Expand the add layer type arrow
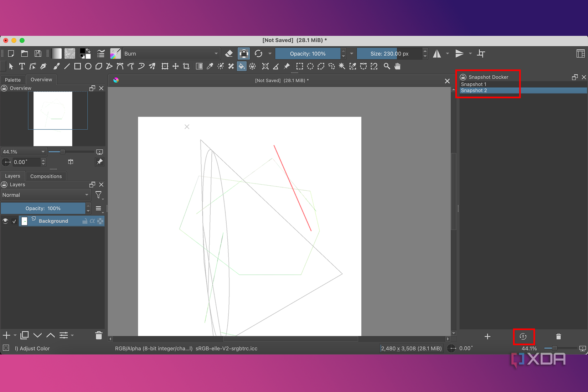Viewport: 588px width, 392px height. click(x=15, y=335)
